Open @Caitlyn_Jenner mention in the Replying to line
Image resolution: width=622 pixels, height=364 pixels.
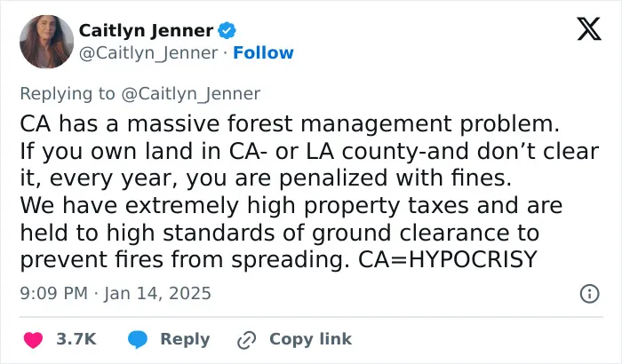click(190, 94)
